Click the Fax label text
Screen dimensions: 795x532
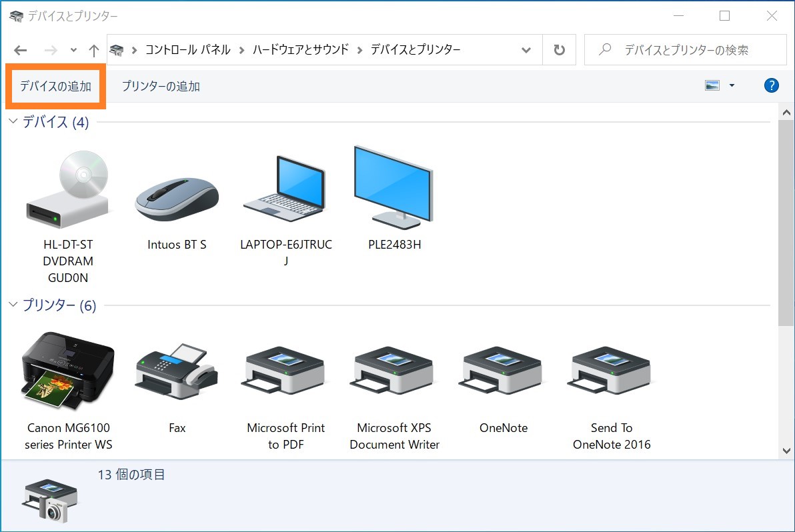pyautogui.click(x=177, y=428)
